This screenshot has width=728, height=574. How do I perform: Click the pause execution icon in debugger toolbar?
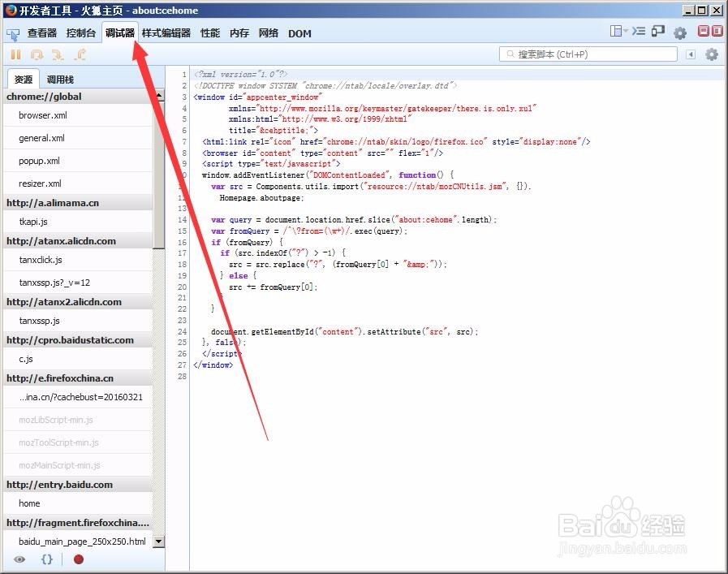pos(15,54)
